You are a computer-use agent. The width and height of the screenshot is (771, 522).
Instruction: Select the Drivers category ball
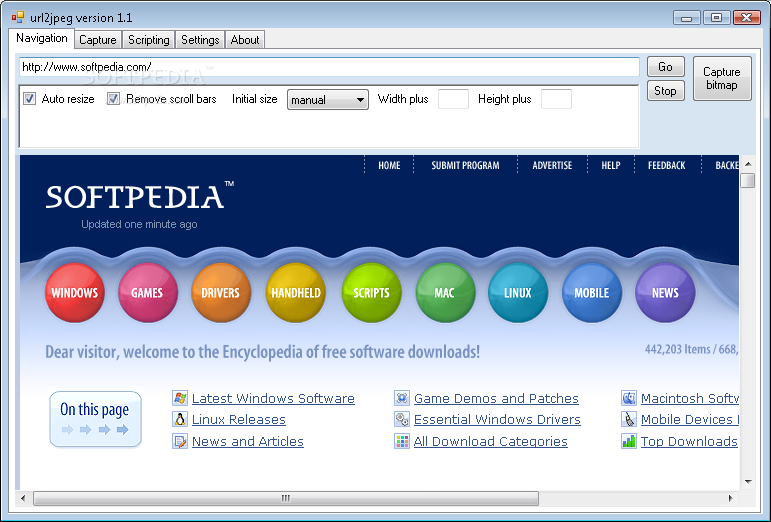[221, 293]
